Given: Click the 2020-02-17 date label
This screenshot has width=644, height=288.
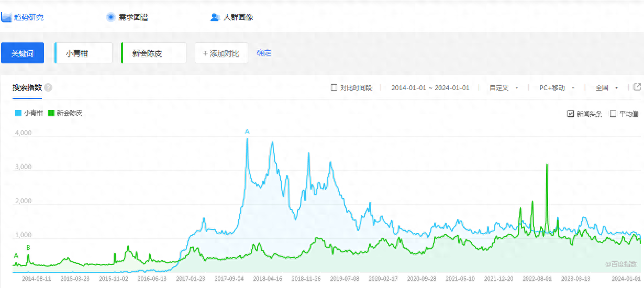Looking at the screenshot, I should [383, 279].
